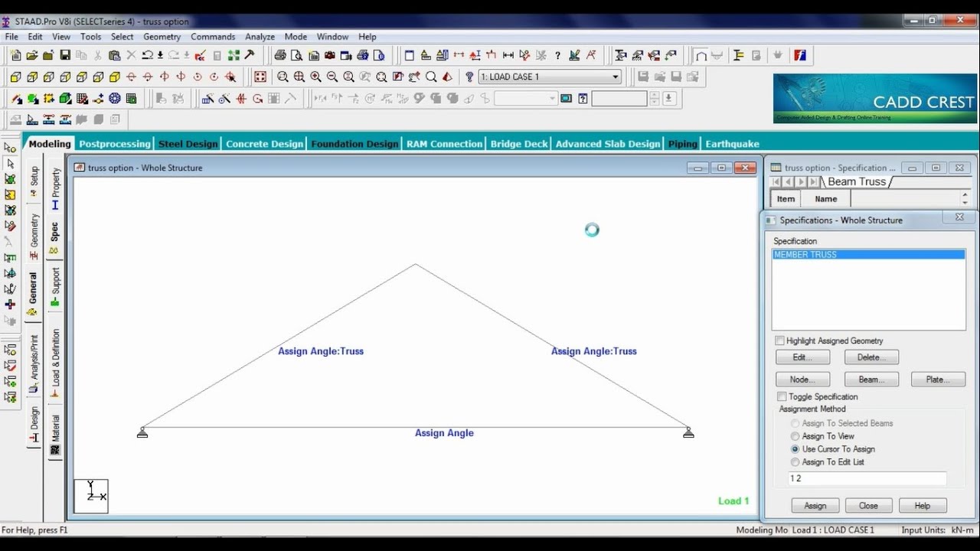Switch to the Steel Design tab

coord(188,144)
